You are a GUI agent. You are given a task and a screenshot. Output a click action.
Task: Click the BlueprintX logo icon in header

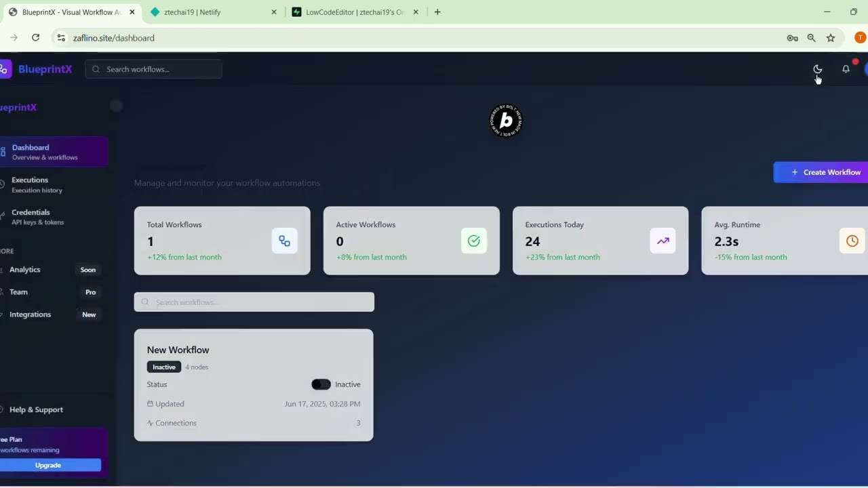4,68
